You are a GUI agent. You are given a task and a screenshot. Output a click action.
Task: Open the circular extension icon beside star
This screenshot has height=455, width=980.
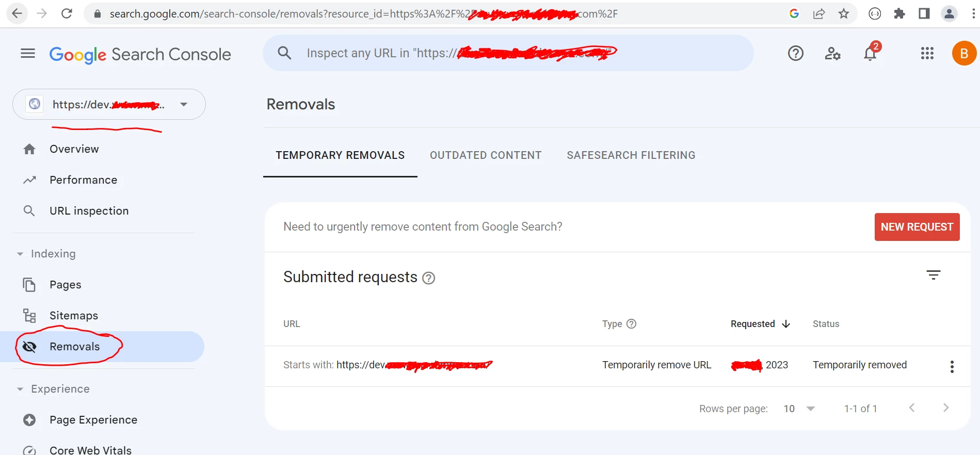(x=875, y=13)
